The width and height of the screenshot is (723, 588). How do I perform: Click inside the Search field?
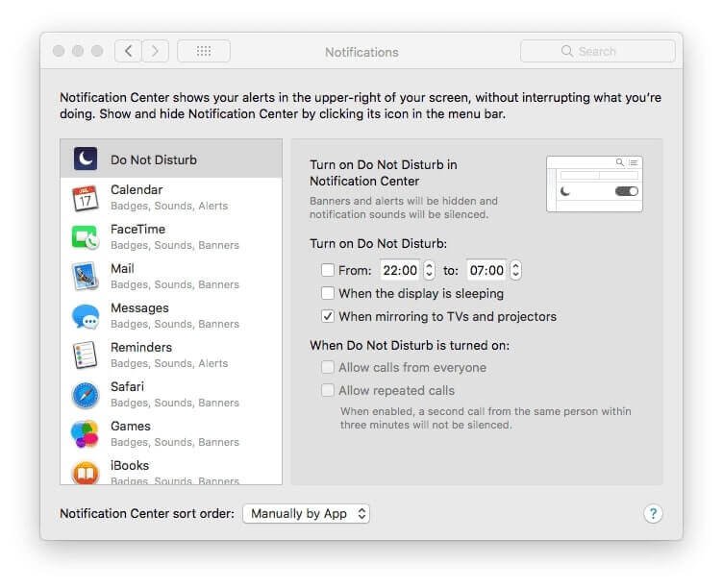[598, 51]
